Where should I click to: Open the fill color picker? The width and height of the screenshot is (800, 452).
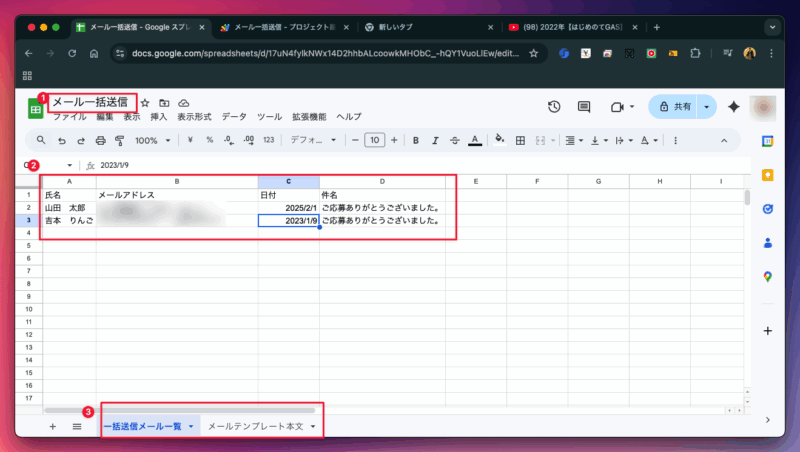point(497,140)
